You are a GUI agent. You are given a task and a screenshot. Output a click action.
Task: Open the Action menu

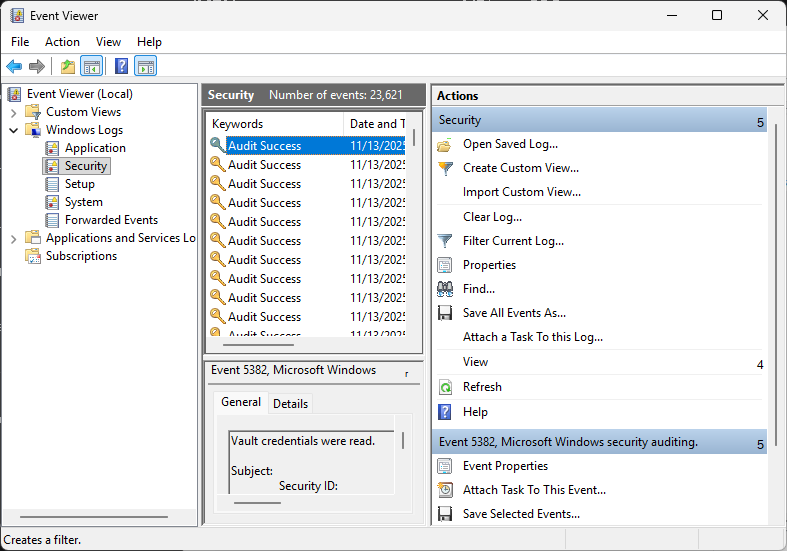click(62, 42)
